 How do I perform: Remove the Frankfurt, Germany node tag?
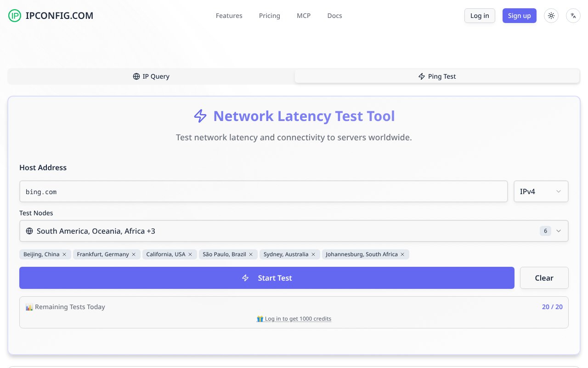click(134, 254)
